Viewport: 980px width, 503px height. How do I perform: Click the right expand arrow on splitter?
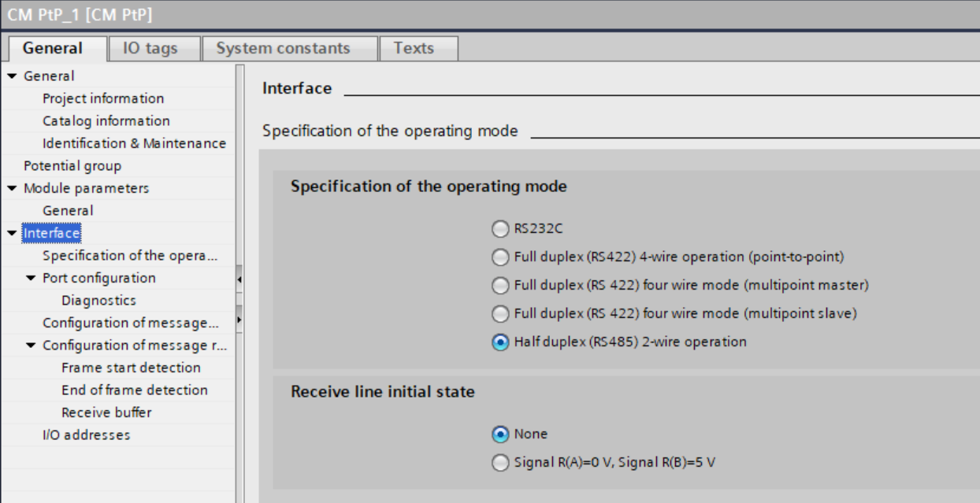point(239,320)
